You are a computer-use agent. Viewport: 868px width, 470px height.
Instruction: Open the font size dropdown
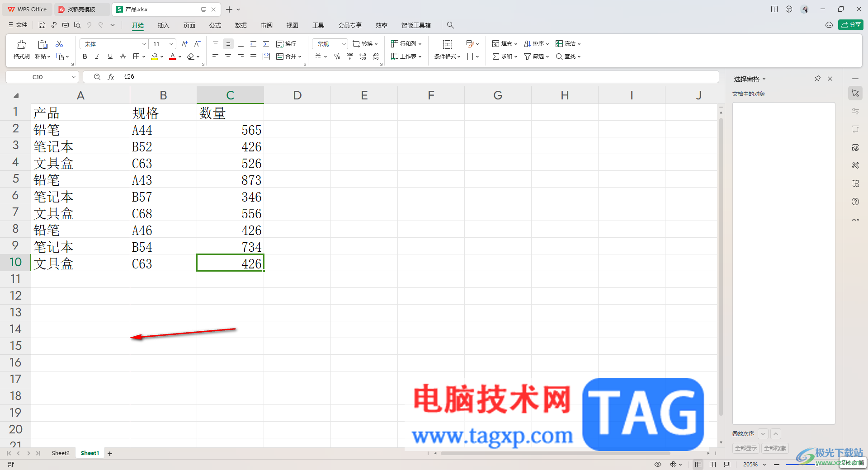tap(171, 44)
